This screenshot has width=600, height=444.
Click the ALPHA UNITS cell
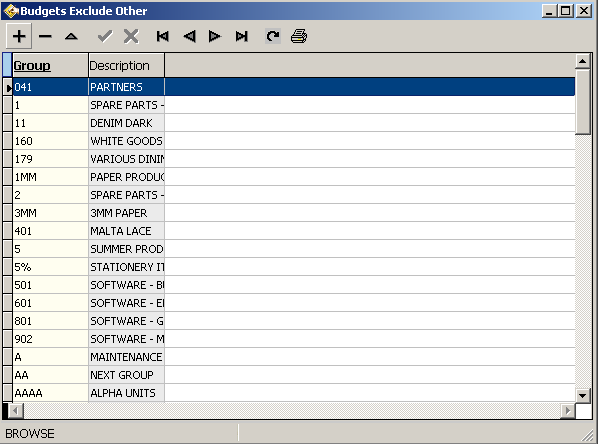click(x=127, y=393)
